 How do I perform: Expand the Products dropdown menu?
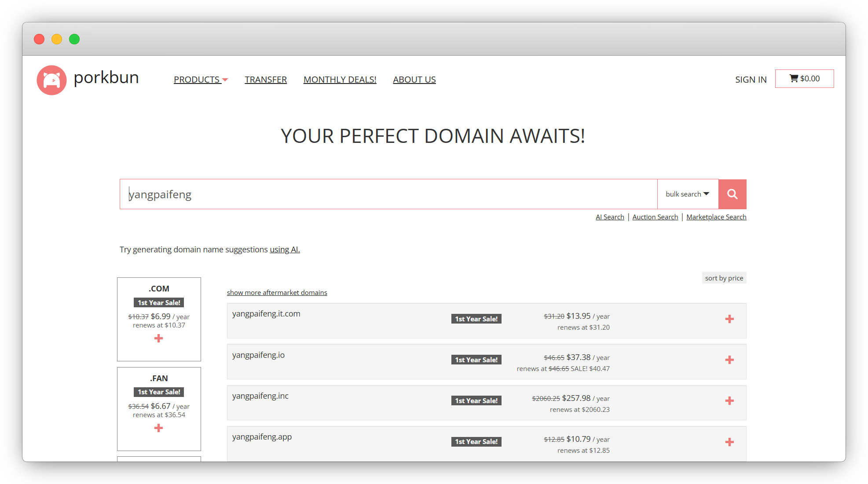pyautogui.click(x=201, y=80)
